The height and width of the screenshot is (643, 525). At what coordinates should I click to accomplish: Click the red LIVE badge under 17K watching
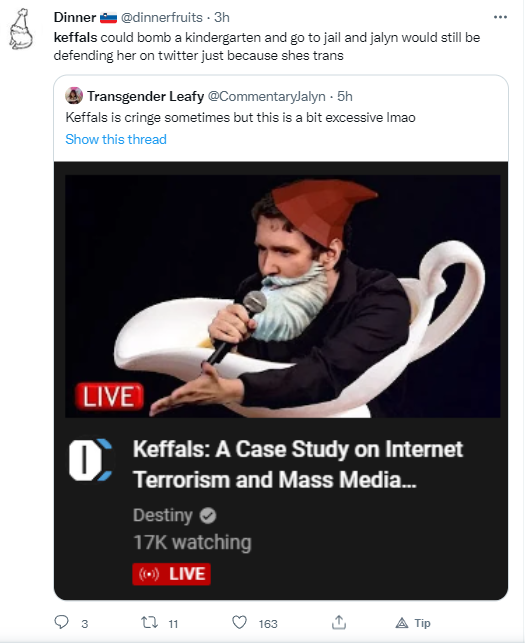point(171,574)
